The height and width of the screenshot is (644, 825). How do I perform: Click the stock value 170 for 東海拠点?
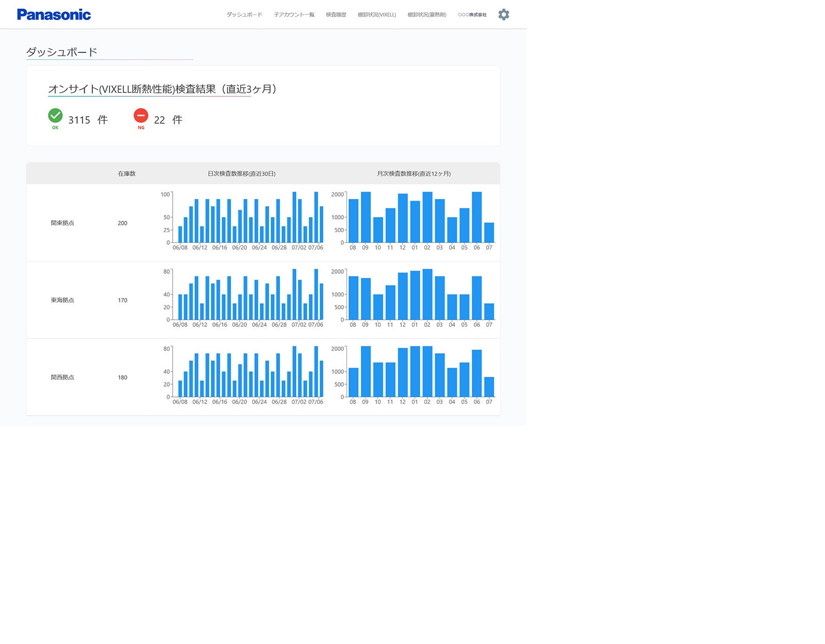click(122, 300)
